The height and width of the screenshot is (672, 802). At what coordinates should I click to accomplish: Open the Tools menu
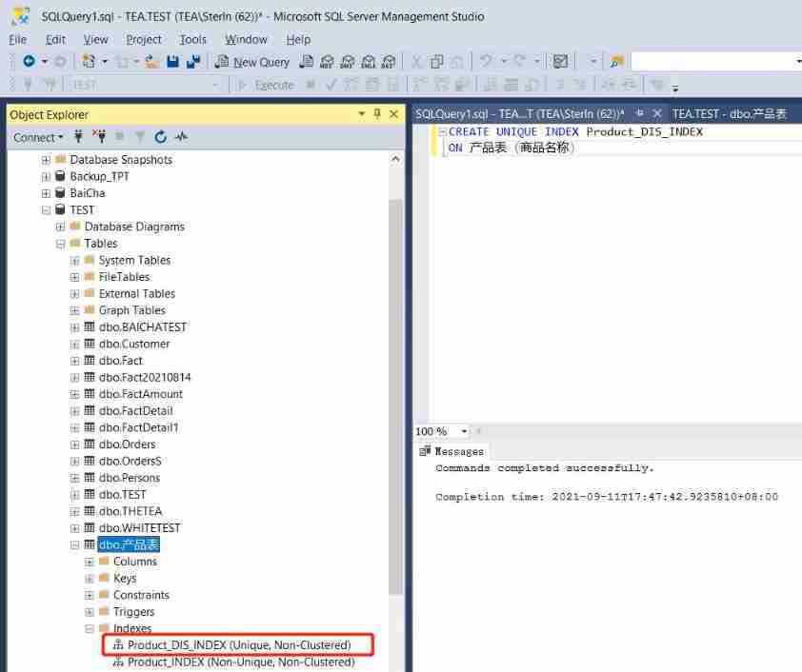[192, 39]
